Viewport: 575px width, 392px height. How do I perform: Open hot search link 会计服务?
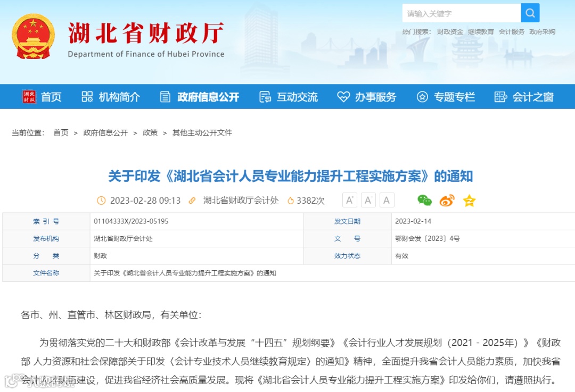tap(512, 32)
